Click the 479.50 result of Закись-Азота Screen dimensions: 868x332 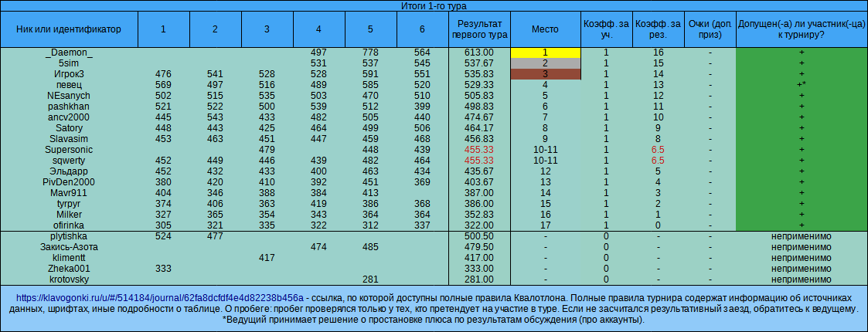pos(479,247)
